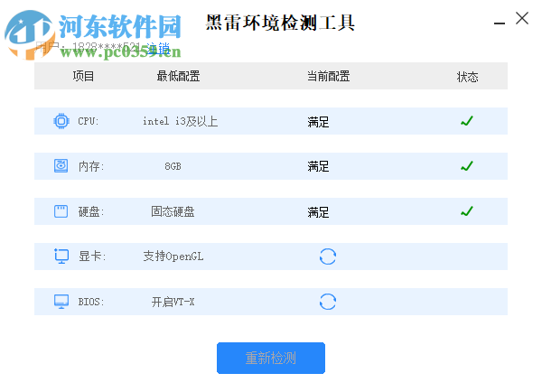
Task: Click the BIOS monitor icon
Action: tap(61, 302)
